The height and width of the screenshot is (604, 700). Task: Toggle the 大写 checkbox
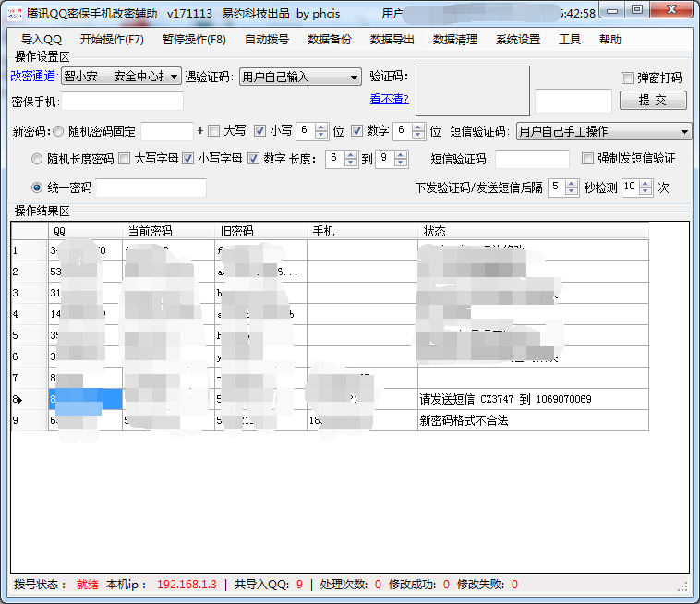pyautogui.click(x=214, y=131)
